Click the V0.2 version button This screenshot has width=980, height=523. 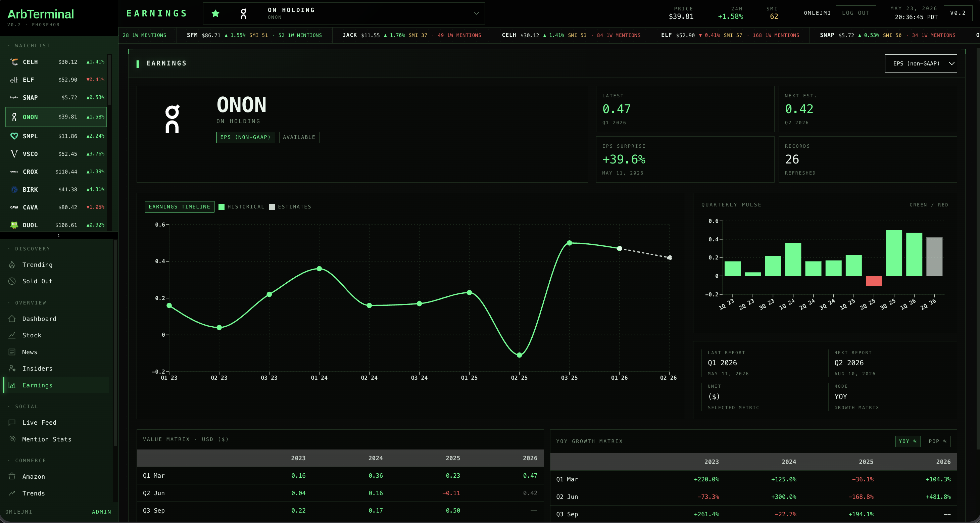[x=958, y=13]
